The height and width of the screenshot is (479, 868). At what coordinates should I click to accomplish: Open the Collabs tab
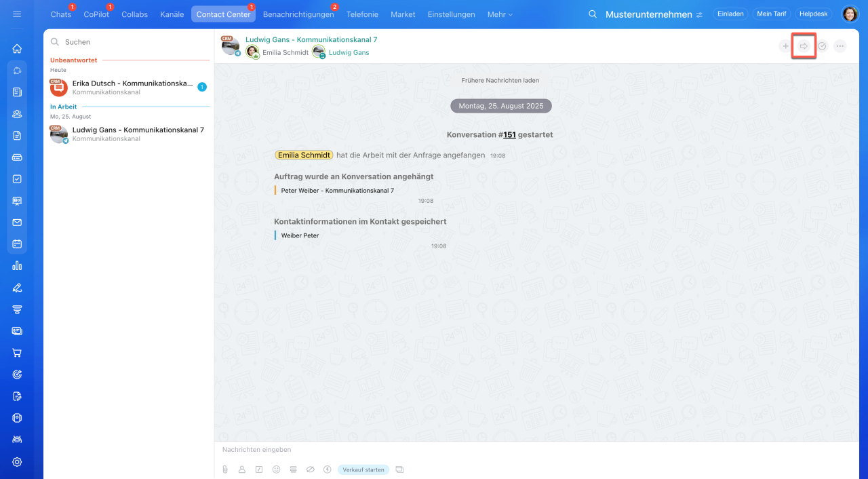pyautogui.click(x=134, y=14)
